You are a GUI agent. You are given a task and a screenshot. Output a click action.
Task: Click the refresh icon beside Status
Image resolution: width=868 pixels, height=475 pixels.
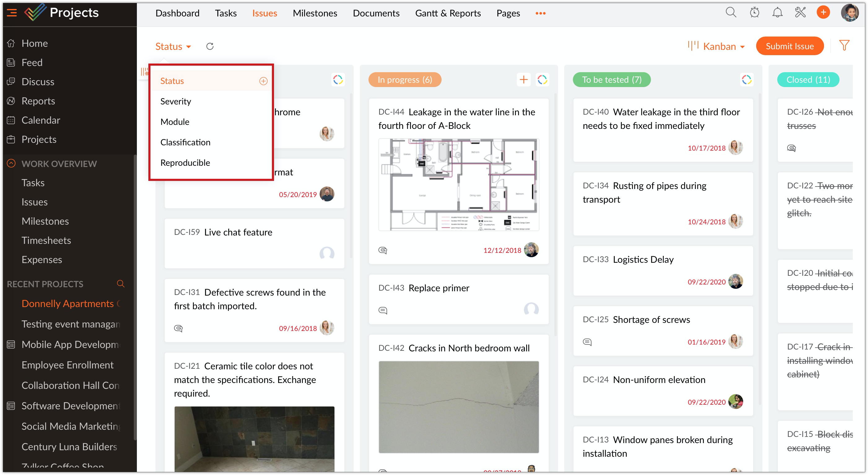coord(210,46)
